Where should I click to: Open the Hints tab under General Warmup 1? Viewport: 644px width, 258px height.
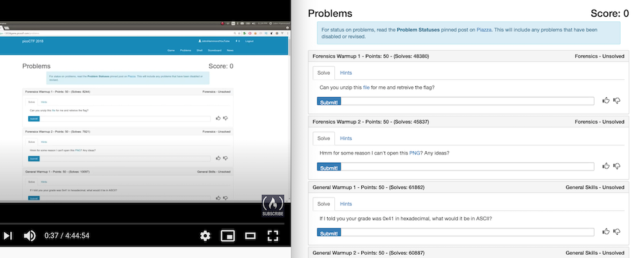click(x=346, y=204)
